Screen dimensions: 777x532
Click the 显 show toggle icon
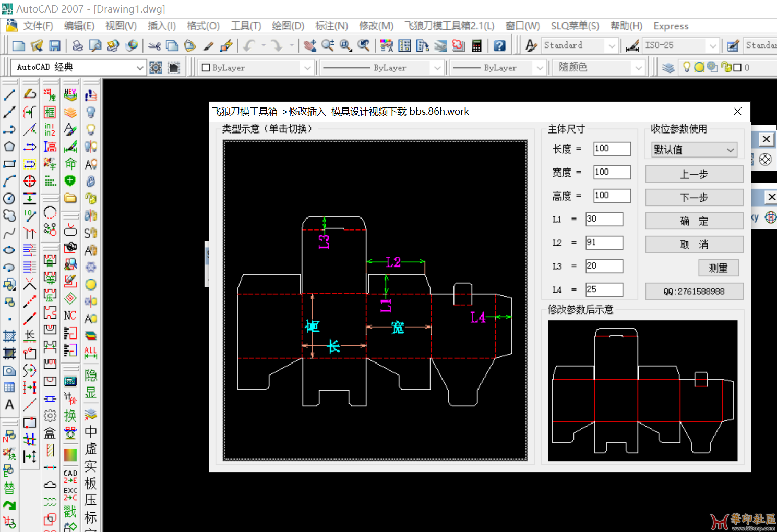pyautogui.click(x=90, y=393)
